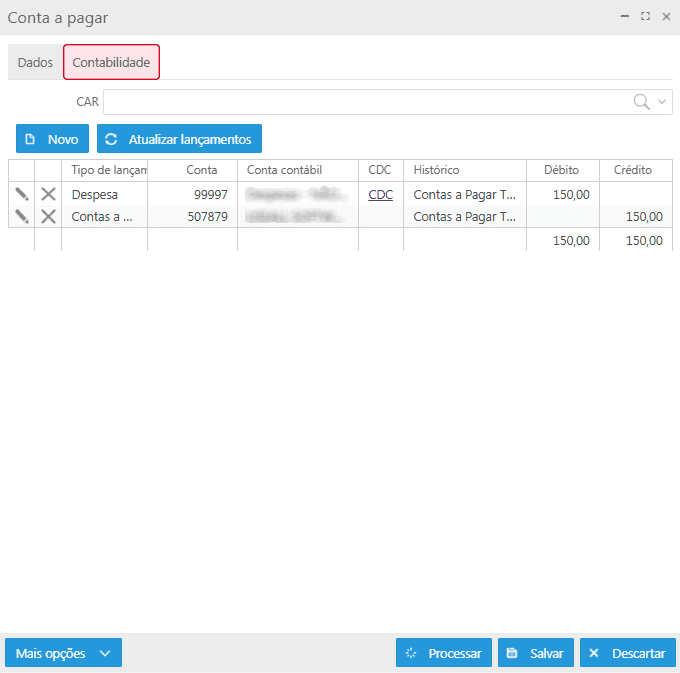680x673 pixels.
Task: Open the CDC link in the Despesa row
Action: click(x=380, y=195)
